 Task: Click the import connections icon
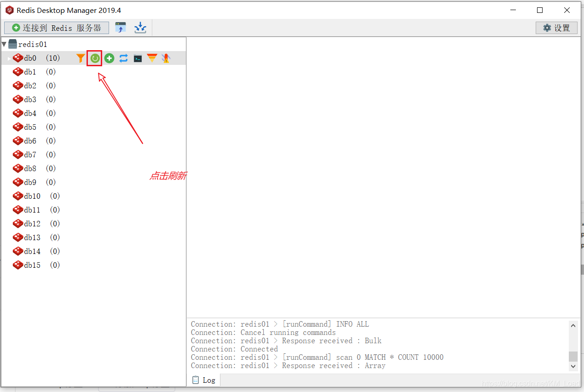click(x=120, y=28)
